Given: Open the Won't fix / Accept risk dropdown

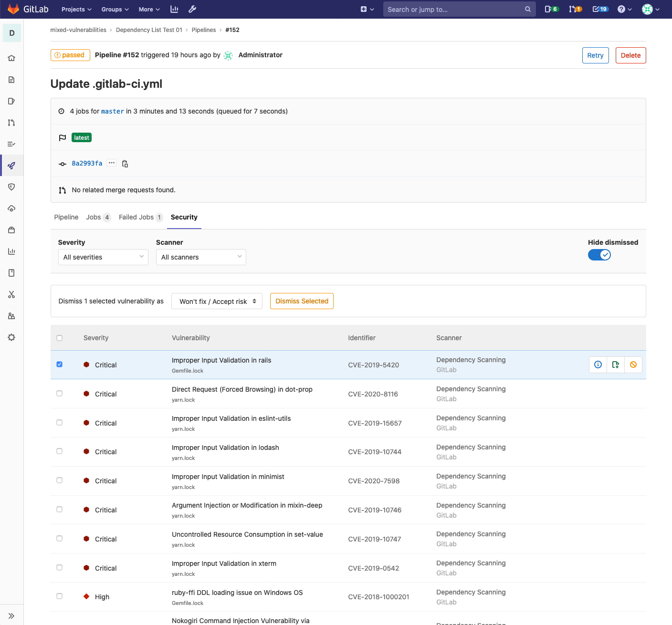Looking at the screenshot, I should pyautogui.click(x=217, y=301).
